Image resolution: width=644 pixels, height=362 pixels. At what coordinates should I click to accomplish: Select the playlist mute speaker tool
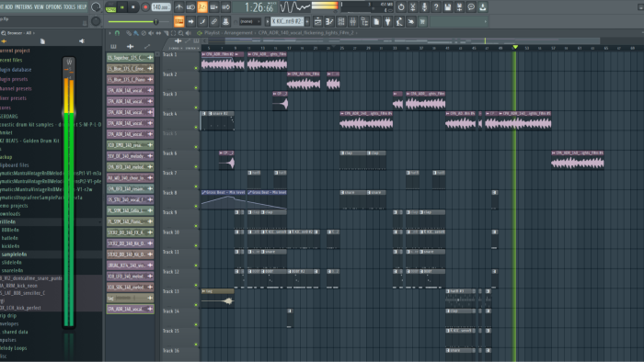coord(151,33)
